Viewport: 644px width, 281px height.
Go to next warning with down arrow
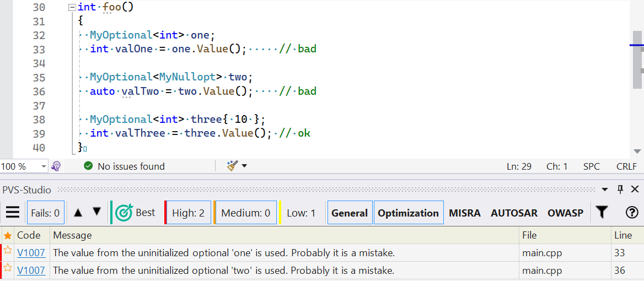tap(97, 212)
